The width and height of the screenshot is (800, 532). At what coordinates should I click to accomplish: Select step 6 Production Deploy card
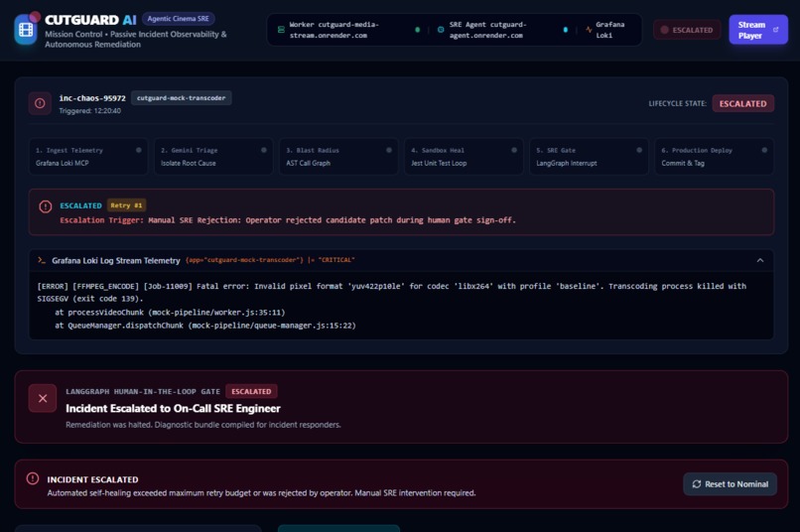[x=715, y=157]
